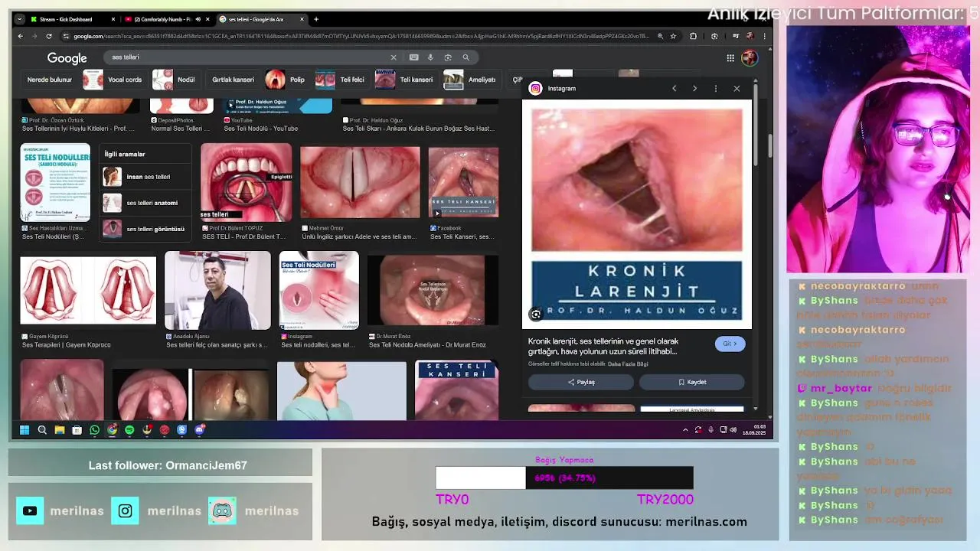
Task: Save the image with 'Kaydet'
Action: tap(692, 382)
